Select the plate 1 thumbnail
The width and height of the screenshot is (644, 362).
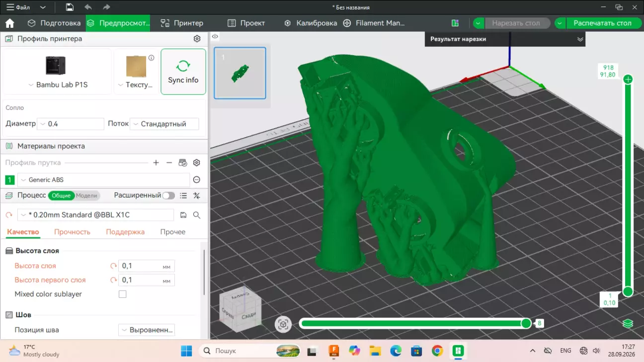(240, 73)
